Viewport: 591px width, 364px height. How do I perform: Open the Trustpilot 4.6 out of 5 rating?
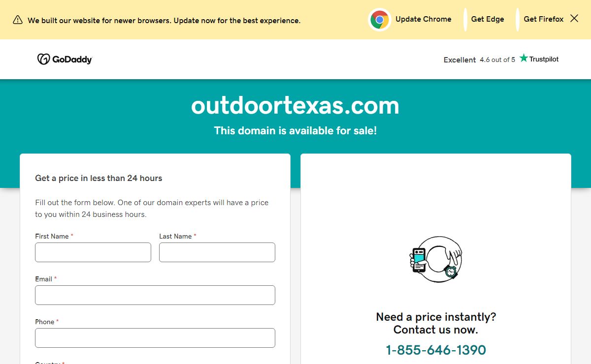point(501,59)
